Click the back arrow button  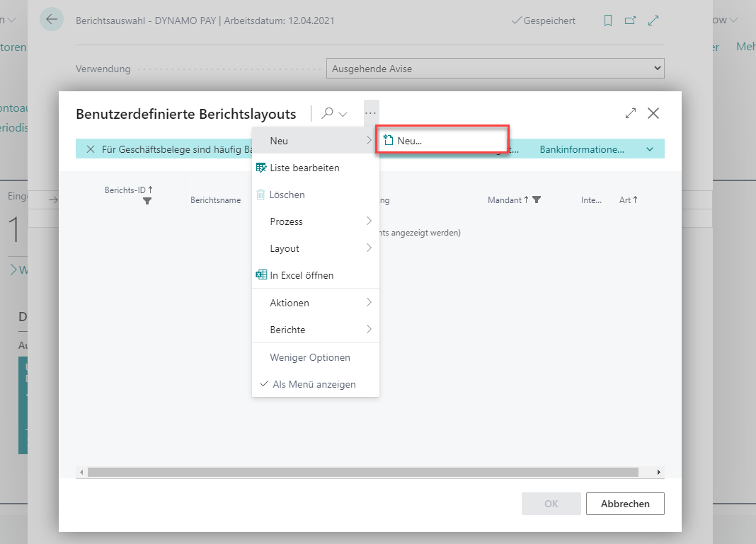(51, 20)
